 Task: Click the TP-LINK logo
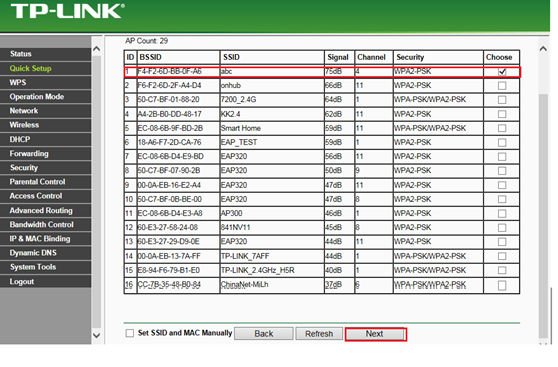coord(68,11)
